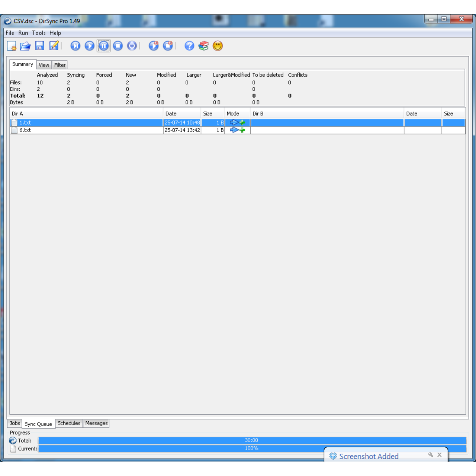Viewport: 476px width, 476px height.
Task: Open the Help documentation icon
Action: point(189,46)
